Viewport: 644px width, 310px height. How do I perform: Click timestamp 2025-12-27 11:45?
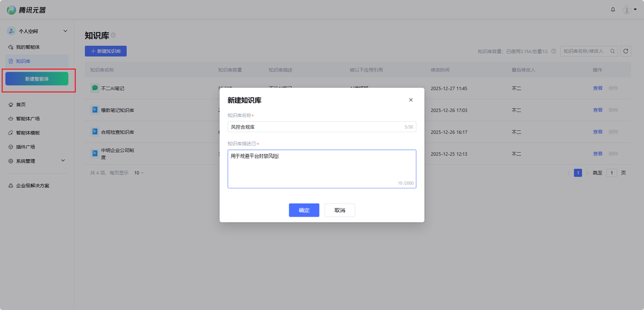tap(449, 88)
